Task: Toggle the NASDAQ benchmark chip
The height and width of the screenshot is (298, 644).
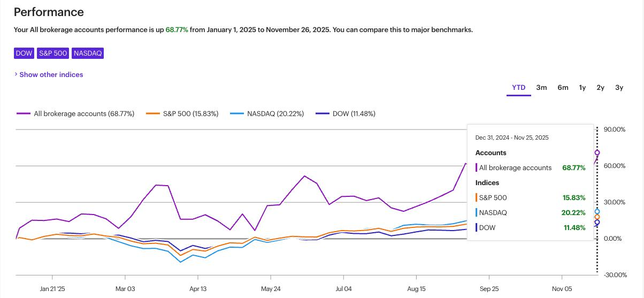Action: coord(88,53)
